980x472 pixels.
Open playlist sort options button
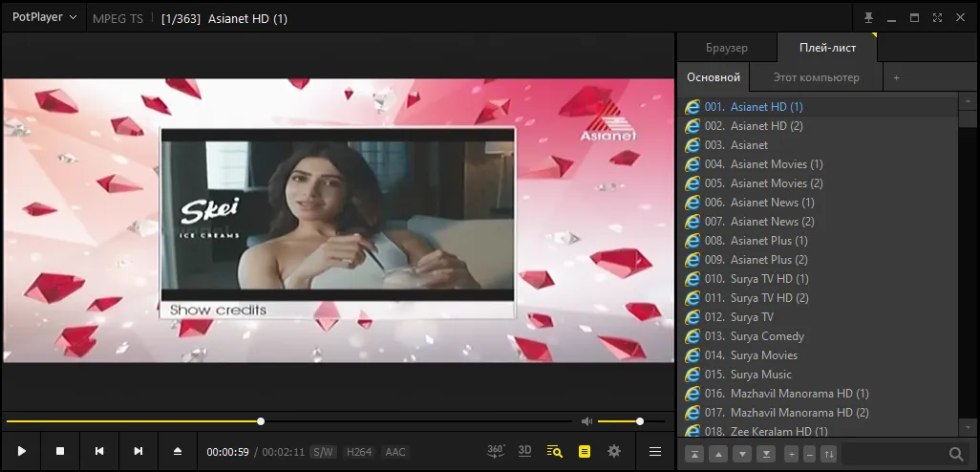(x=829, y=454)
